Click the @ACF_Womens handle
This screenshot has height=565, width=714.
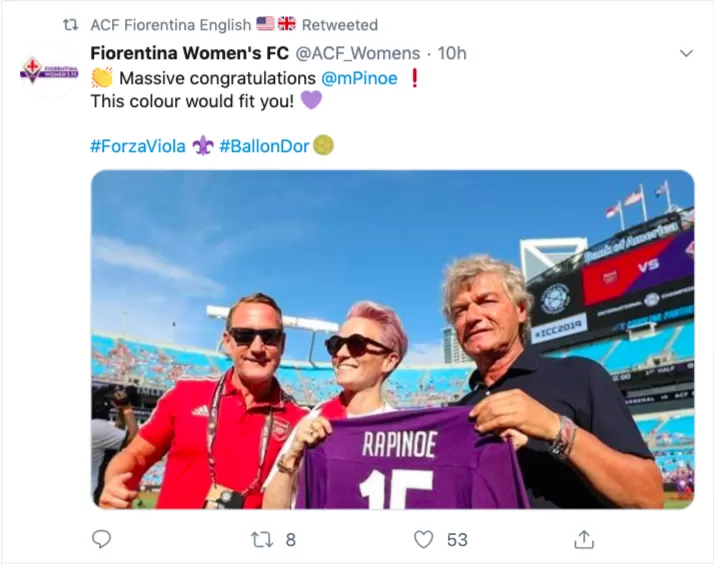(x=358, y=53)
